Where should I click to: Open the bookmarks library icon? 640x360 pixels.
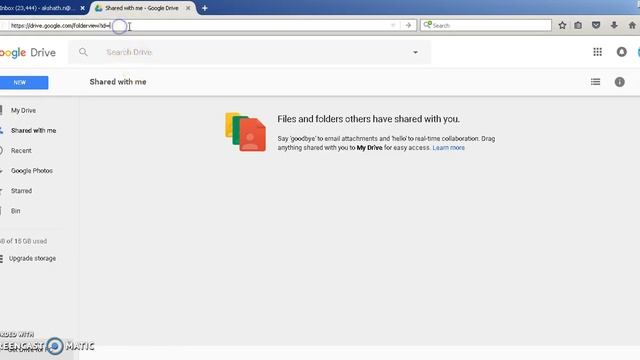pyautogui.click(x=578, y=25)
